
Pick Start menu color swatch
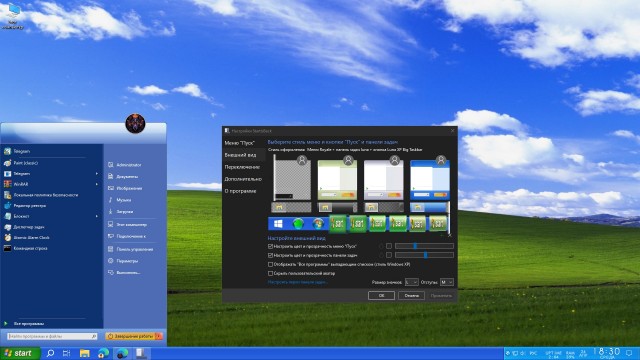389,246
